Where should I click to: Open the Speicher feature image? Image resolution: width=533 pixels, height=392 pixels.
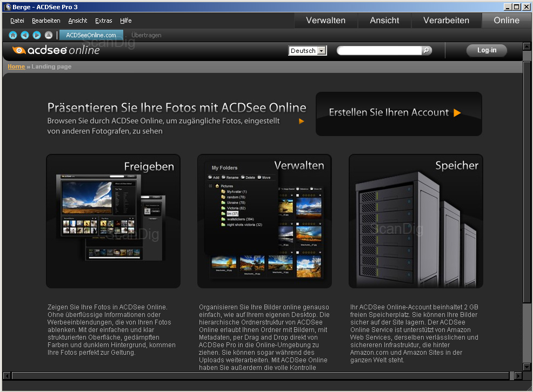416,221
